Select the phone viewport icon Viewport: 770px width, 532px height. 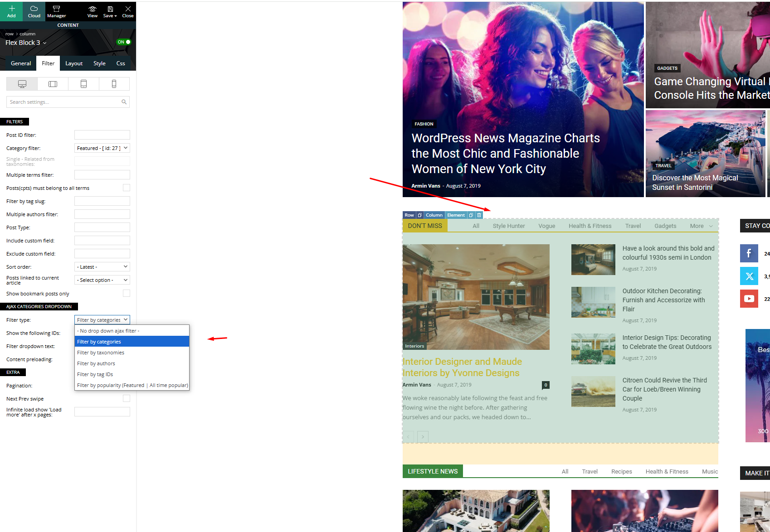(x=114, y=84)
